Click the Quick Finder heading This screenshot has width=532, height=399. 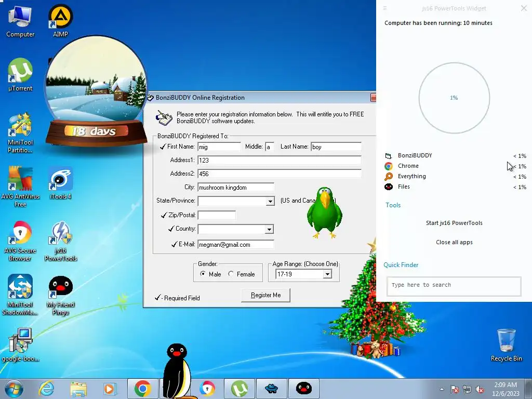[401, 265]
